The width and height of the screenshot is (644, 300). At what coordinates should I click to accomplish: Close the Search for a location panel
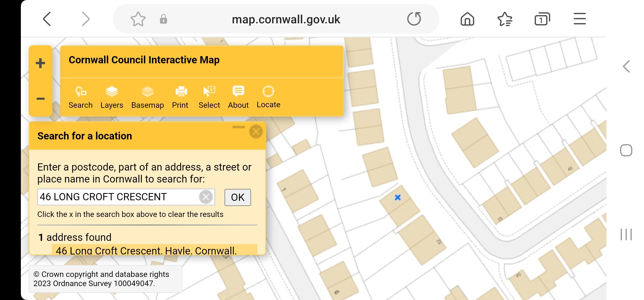[256, 132]
